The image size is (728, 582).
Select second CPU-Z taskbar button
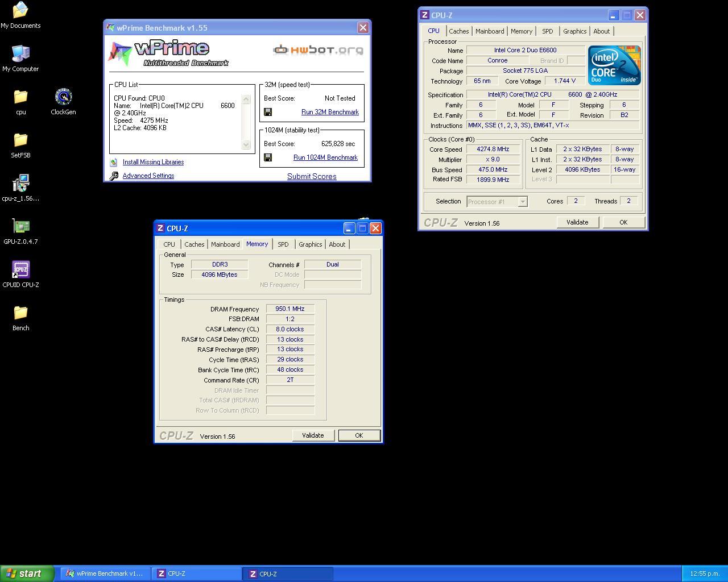pyautogui.click(x=288, y=573)
